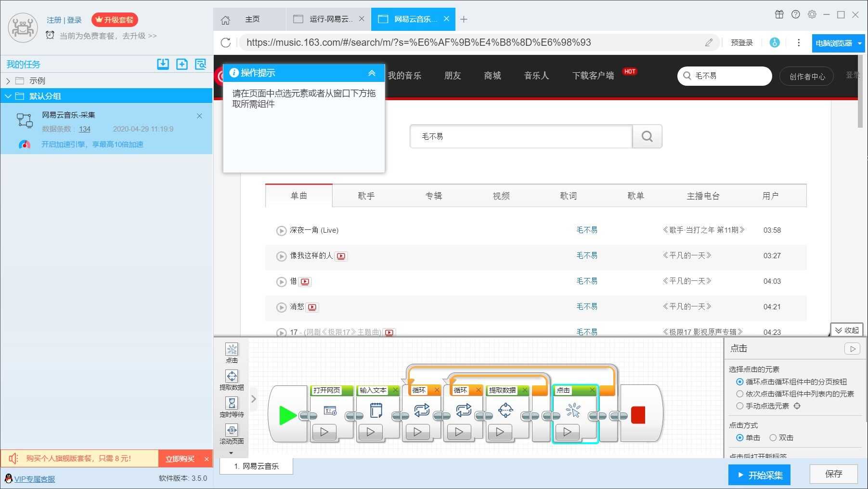This screenshot has height=489, width=868.
Task: Select 手动点选元素 radio option
Action: [x=739, y=406]
